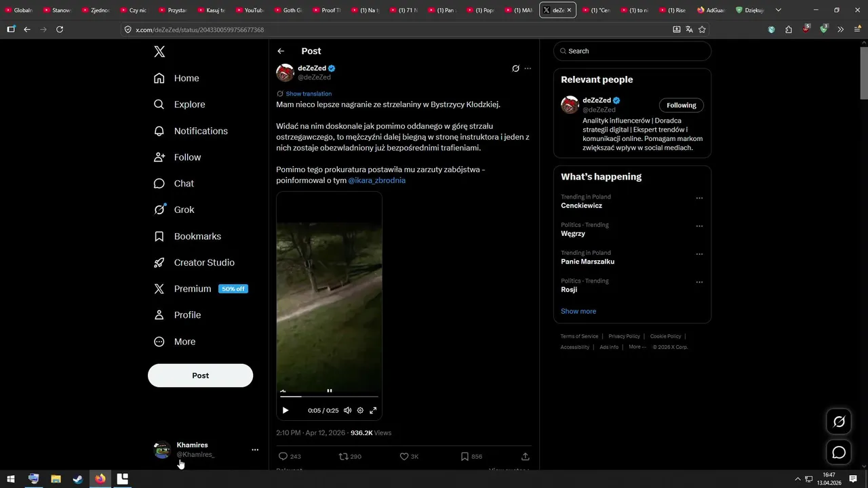Open the post's three-dot options menu
Viewport: 868px width, 488px height.
(528, 68)
